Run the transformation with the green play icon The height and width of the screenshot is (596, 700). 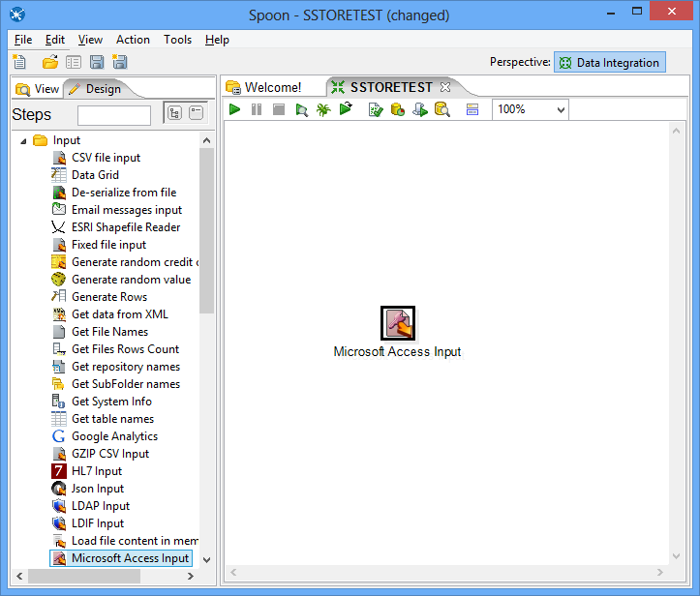coord(234,109)
